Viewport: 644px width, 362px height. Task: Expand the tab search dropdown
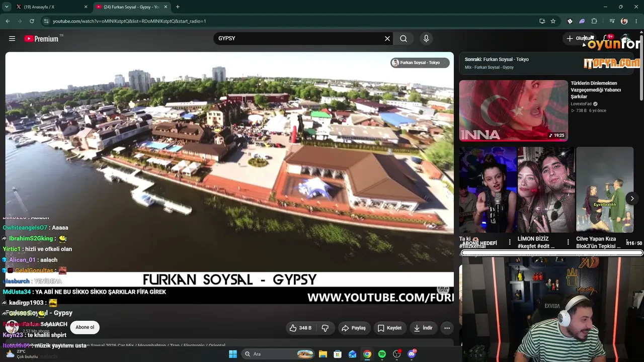(x=7, y=7)
